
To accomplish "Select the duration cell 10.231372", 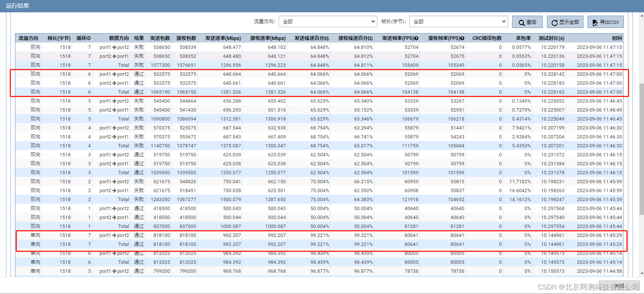I will (553, 155).
